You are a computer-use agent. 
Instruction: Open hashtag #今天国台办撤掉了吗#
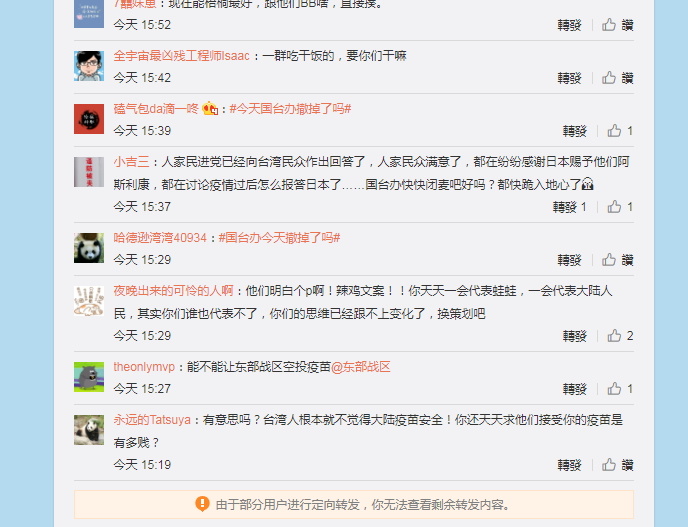290,108
